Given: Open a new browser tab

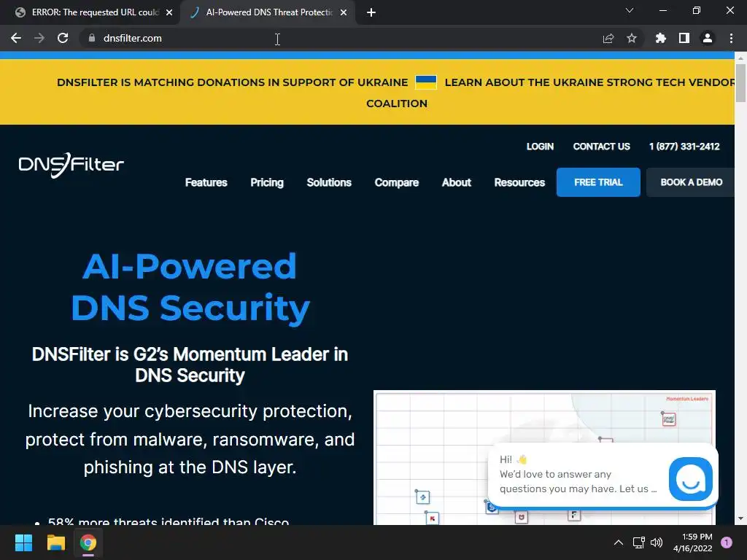Looking at the screenshot, I should click(371, 12).
